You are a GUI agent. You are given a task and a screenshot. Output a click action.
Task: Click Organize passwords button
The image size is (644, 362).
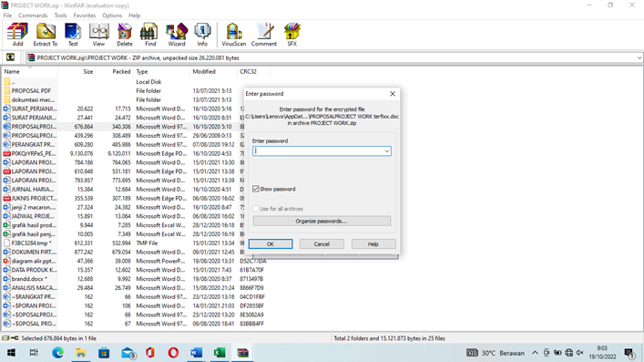point(322,221)
